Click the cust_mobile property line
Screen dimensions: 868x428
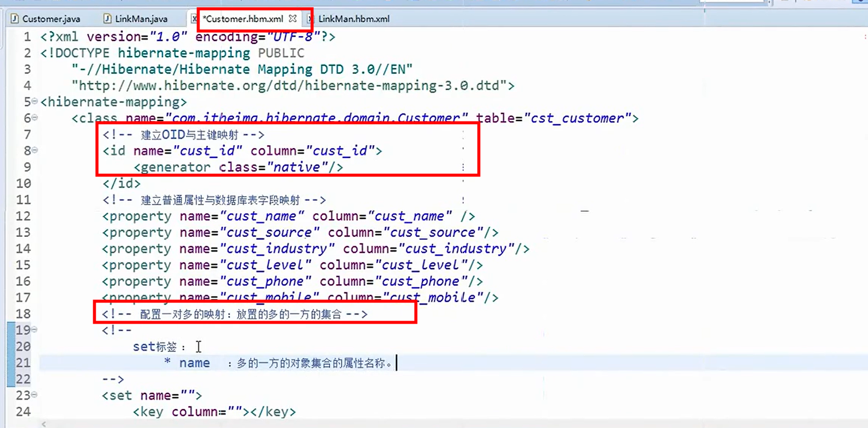[x=300, y=297]
